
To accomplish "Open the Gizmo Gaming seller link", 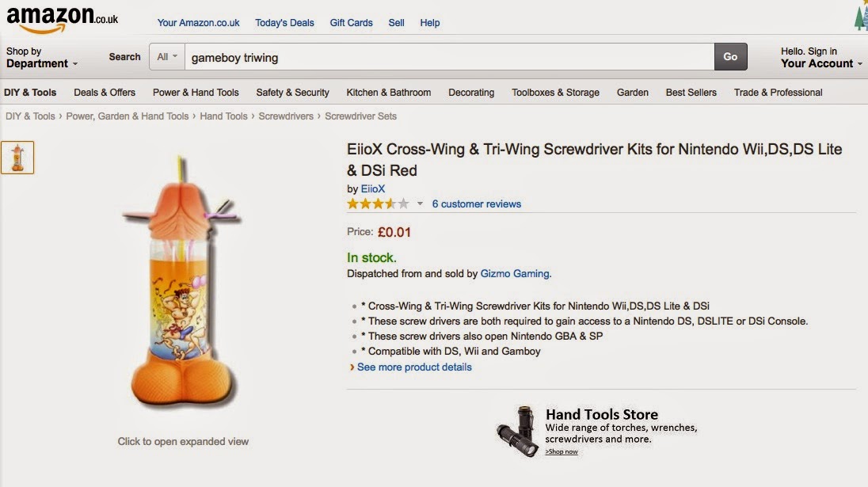I will pos(515,274).
